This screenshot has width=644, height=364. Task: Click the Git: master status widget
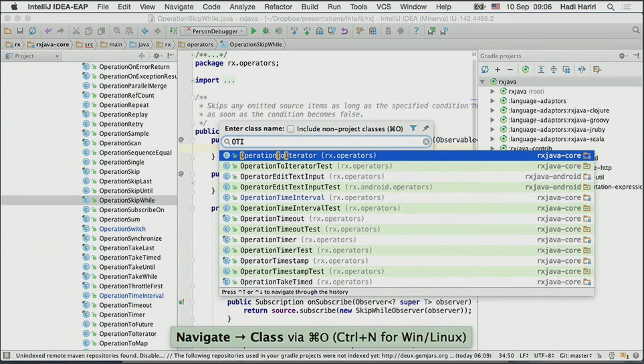pos(576,355)
